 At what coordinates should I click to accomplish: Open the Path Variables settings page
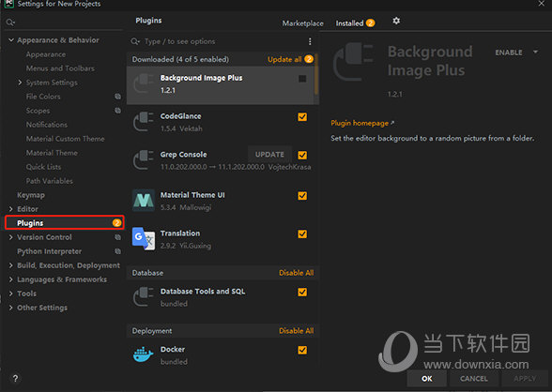coord(49,181)
